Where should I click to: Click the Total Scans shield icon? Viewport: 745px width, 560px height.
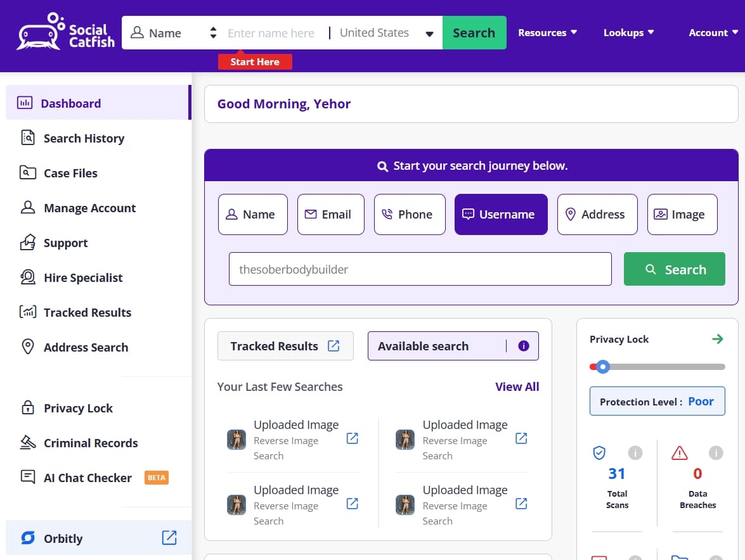(x=599, y=453)
